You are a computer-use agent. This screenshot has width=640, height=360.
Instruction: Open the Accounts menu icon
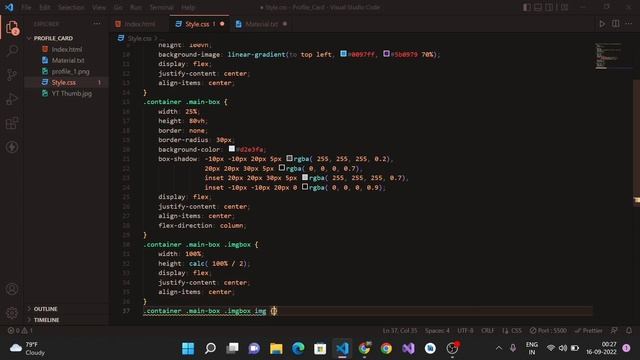[x=12, y=289]
